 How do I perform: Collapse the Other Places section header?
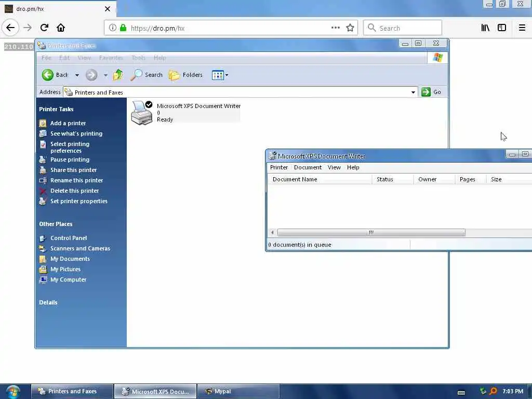56,224
